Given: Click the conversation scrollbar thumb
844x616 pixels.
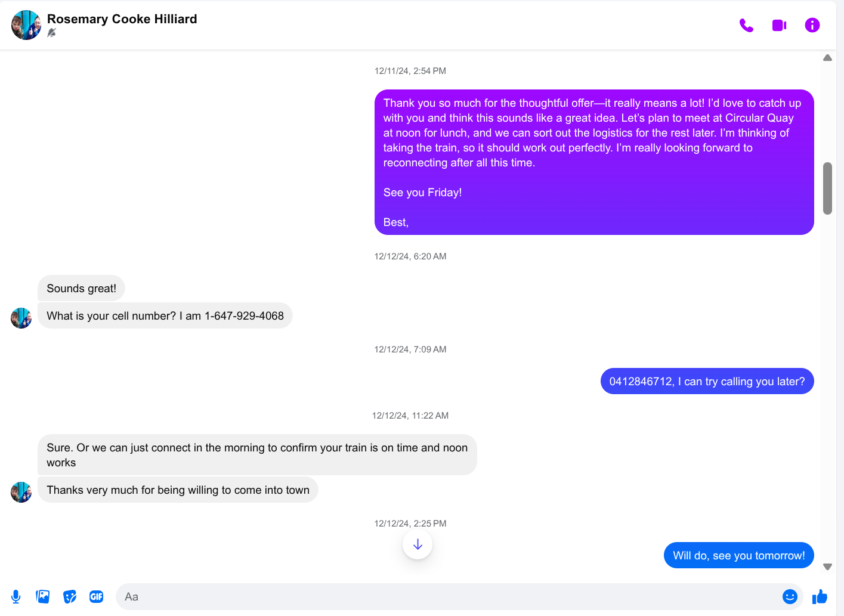Looking at the screenshot, I should point(827,188).
